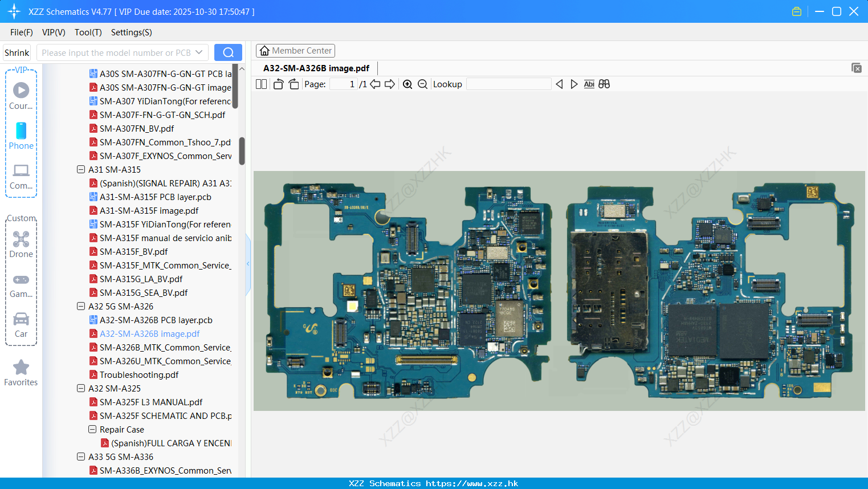
Task: Open SM-A326U_MTK_Common_Service file
Action: point(165,361)
